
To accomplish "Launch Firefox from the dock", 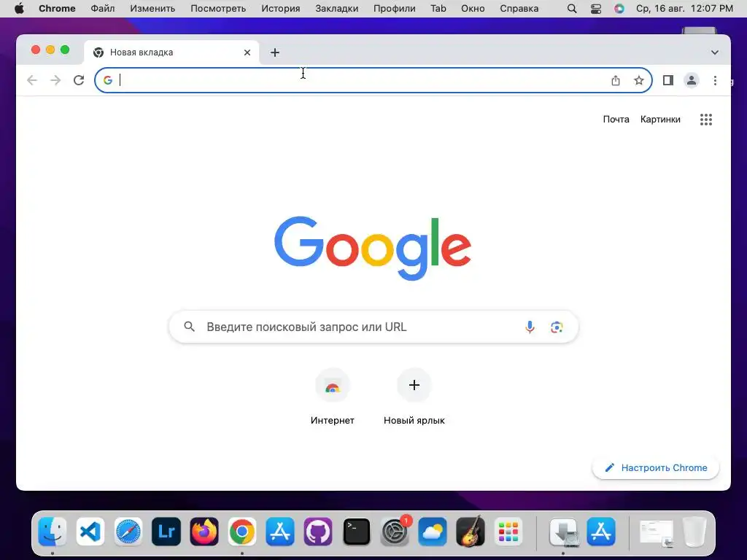I will click(204, 532).
